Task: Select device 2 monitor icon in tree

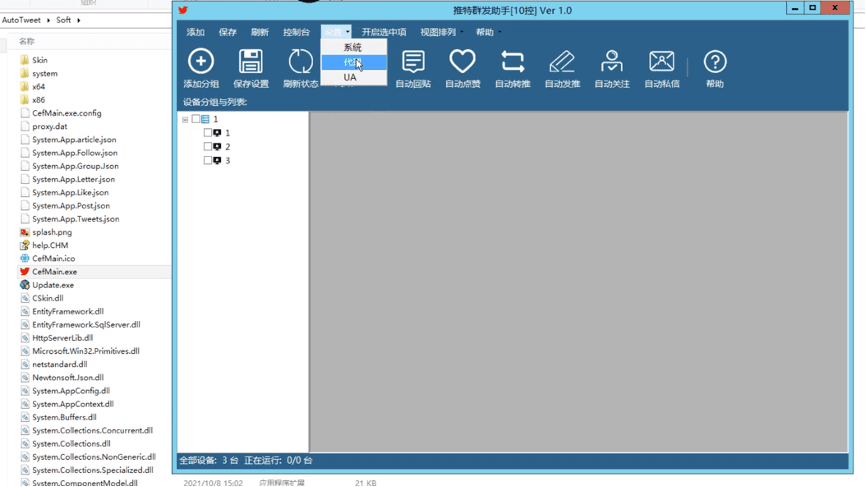Action: click(218, 146)
